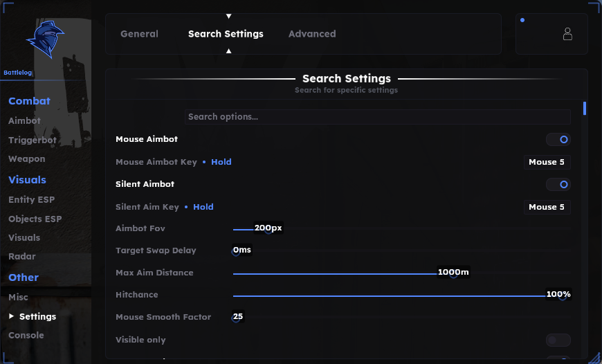Enable the Visible only switch
602x364 pixels.
[x=558, y=340]
